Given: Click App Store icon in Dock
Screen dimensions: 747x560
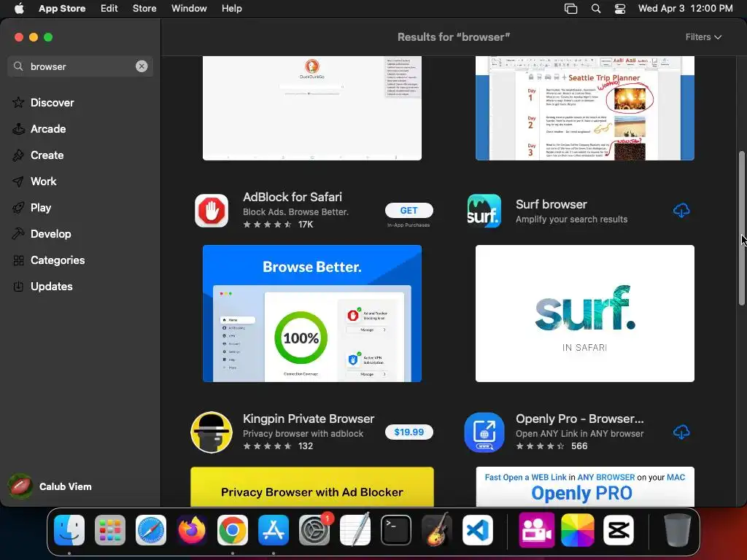Looking at the screenshot, I should [274, 530].
